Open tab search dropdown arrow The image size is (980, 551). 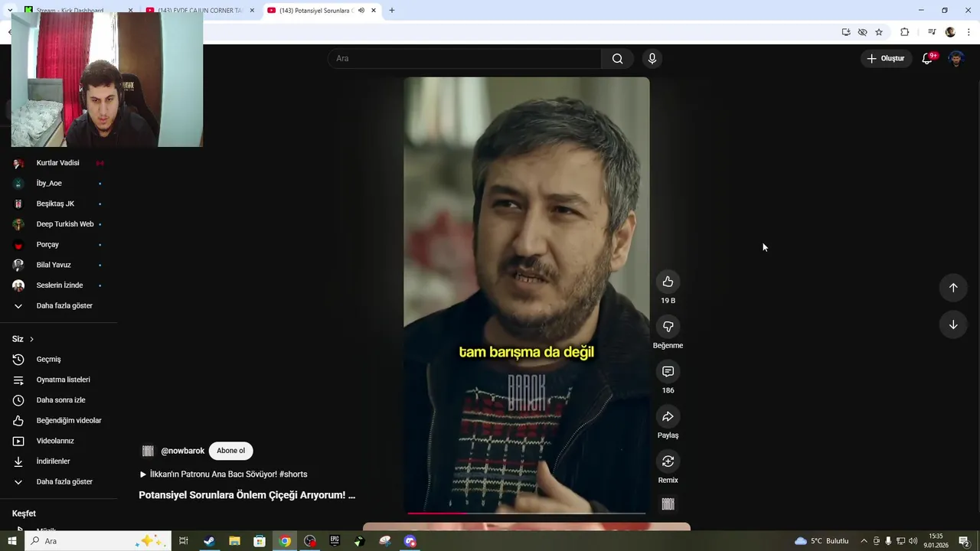pyautogui.click(x=9, y=11)
